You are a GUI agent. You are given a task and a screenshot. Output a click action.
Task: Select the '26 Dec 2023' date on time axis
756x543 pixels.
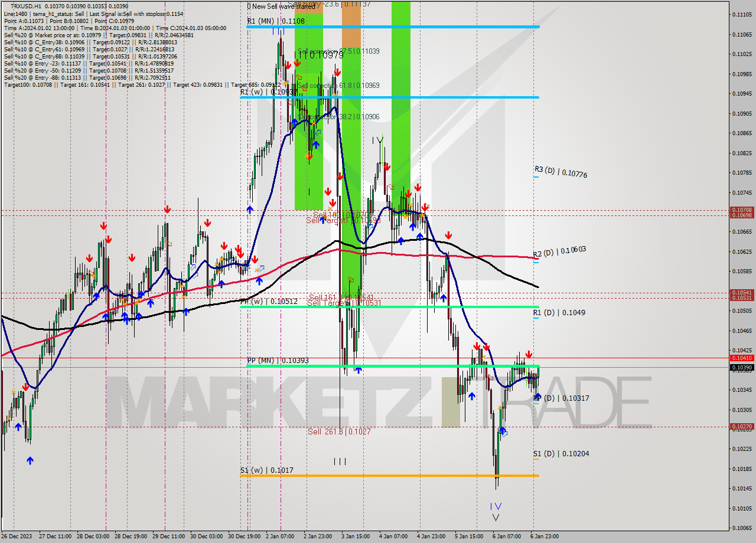coord(17,537)
